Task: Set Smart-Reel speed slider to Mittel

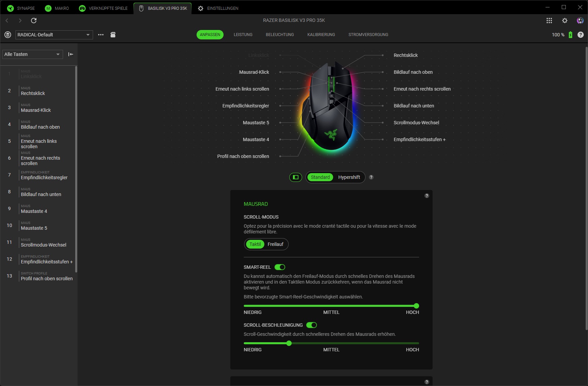Action: pos(331,306)
